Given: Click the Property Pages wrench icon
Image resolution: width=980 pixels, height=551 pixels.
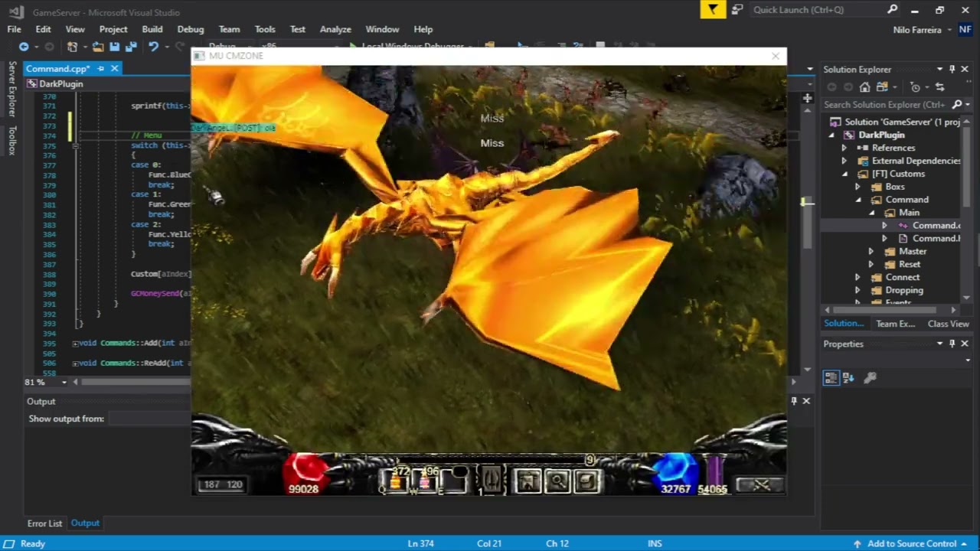Looking at the screenshot, I should 870,377.
